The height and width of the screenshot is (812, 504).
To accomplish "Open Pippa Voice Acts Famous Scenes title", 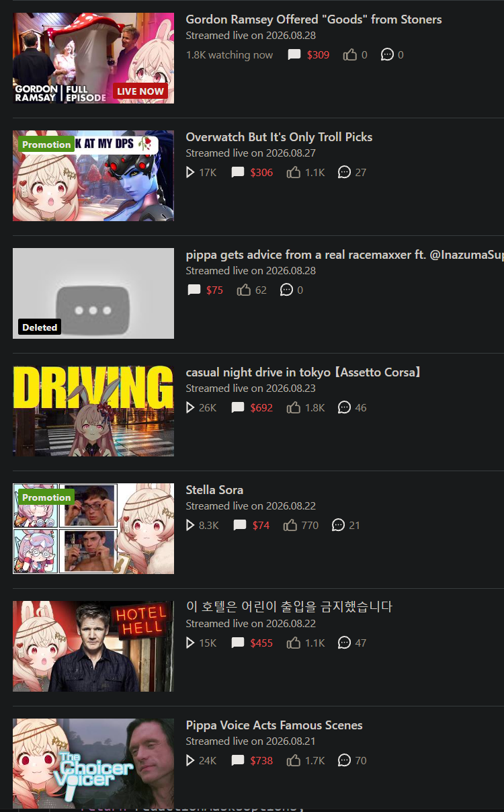I will coord(274,725).
